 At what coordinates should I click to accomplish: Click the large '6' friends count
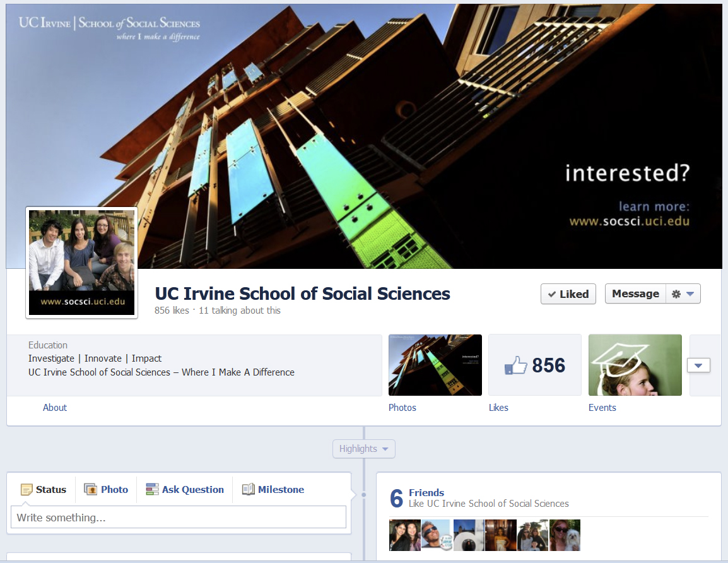[397, 499]
